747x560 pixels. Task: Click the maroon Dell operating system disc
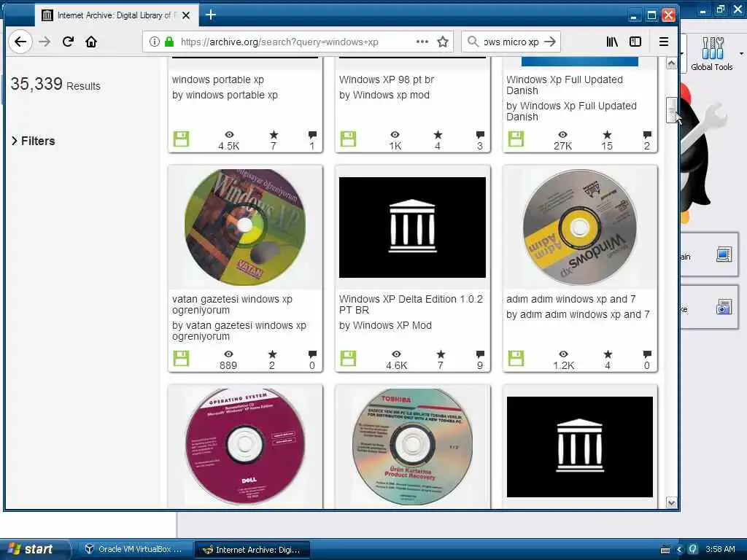(245, 446)
